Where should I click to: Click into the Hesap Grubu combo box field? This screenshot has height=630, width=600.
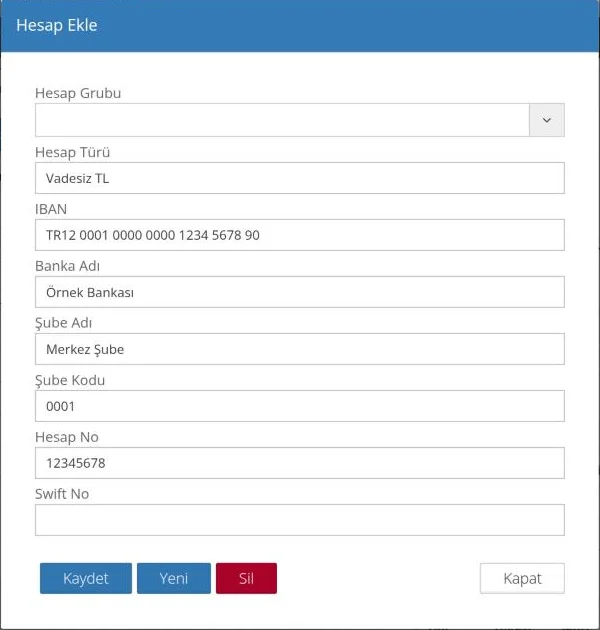(282, 120)
